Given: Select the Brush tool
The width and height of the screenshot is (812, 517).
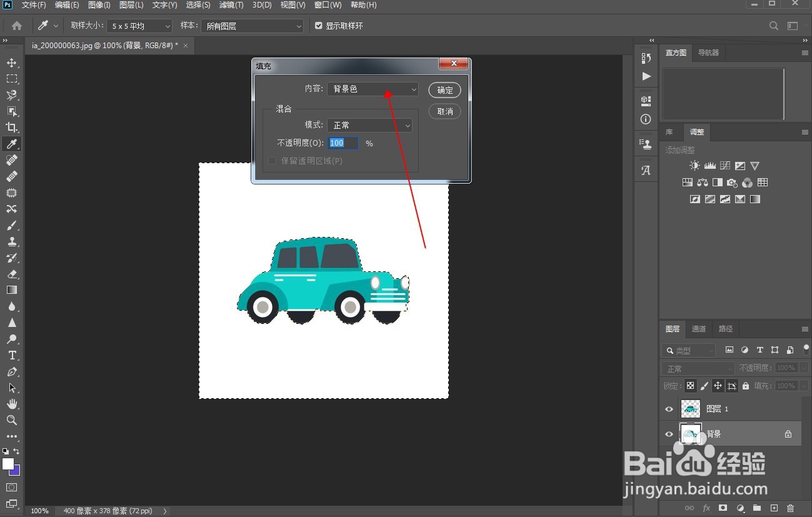Looking at the screenshot, I should pyautogui.click(x=11, y=225).
